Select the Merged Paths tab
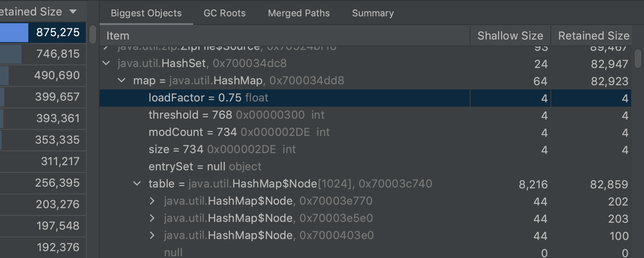Screen dimensions: 644x258 pos(299,13)
